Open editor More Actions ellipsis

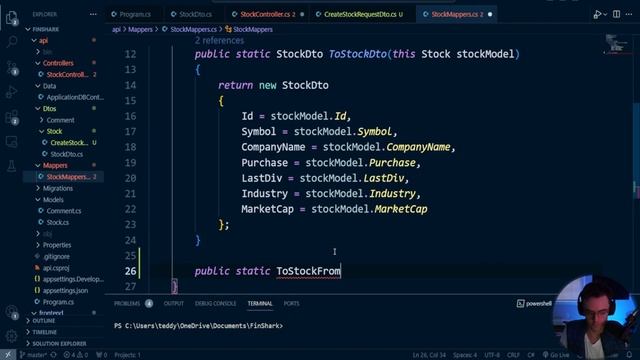629,14
